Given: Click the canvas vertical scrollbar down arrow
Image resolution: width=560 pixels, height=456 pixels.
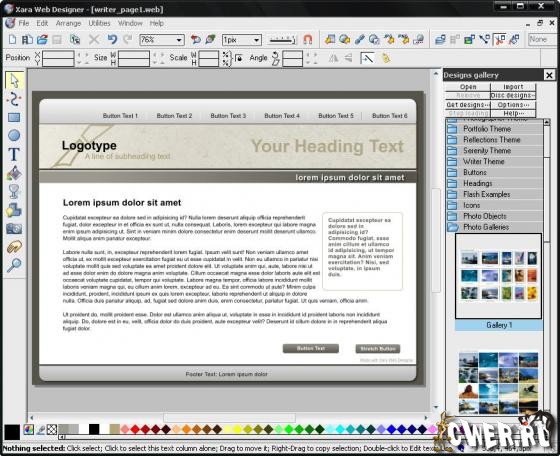Looking at the screenshot, I should (x=436, y=407).
